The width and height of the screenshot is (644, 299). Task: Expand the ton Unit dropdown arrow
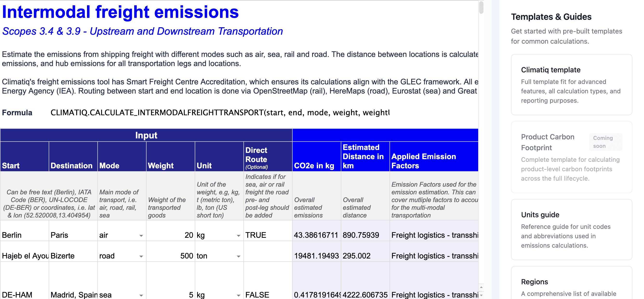click(x=238, y=257)
